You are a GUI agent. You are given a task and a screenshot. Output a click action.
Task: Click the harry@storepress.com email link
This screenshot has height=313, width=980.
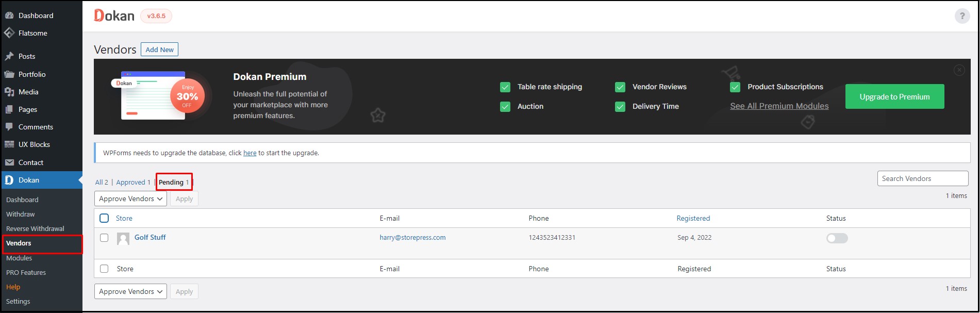tap(412, 238)
